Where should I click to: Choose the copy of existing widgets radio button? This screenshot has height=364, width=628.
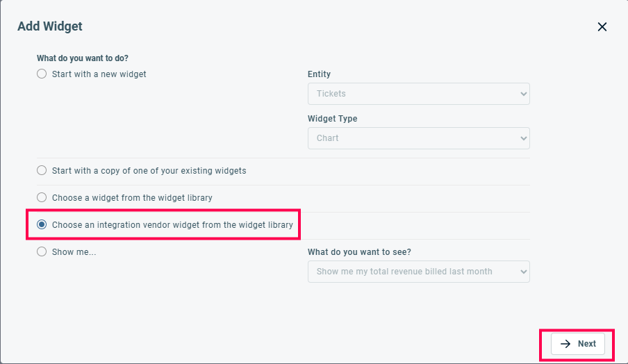click(42, 170)
